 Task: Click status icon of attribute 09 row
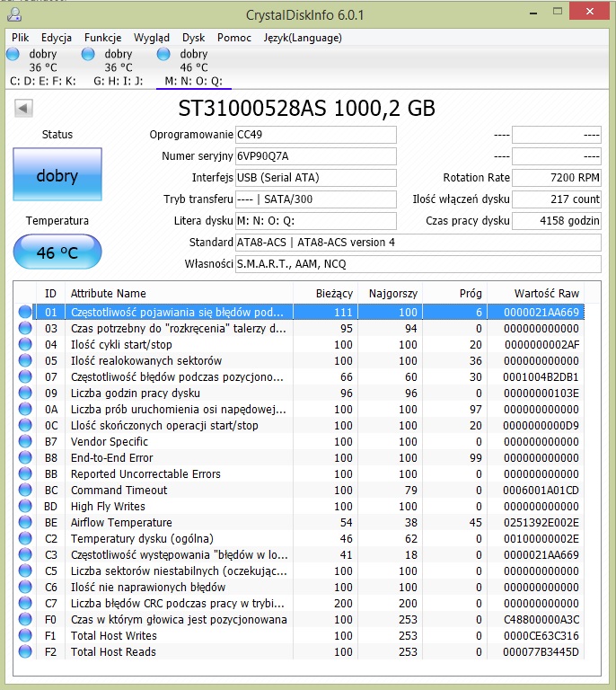(x=25, y=394)
